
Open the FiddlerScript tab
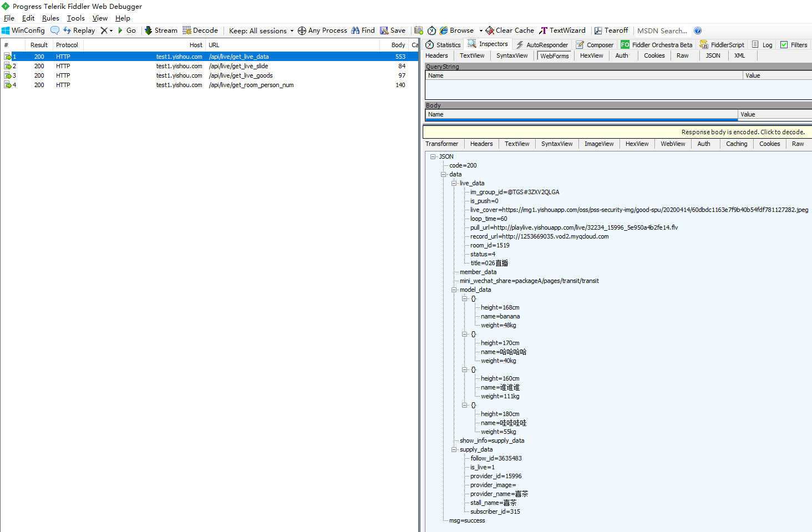(722, 45)
